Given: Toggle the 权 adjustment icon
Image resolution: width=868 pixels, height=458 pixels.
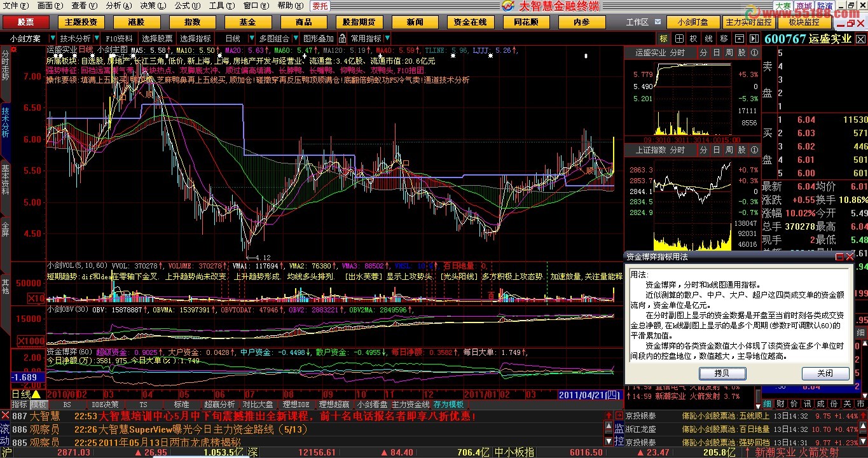Looking at the screenshot, I should coord(693,38).
